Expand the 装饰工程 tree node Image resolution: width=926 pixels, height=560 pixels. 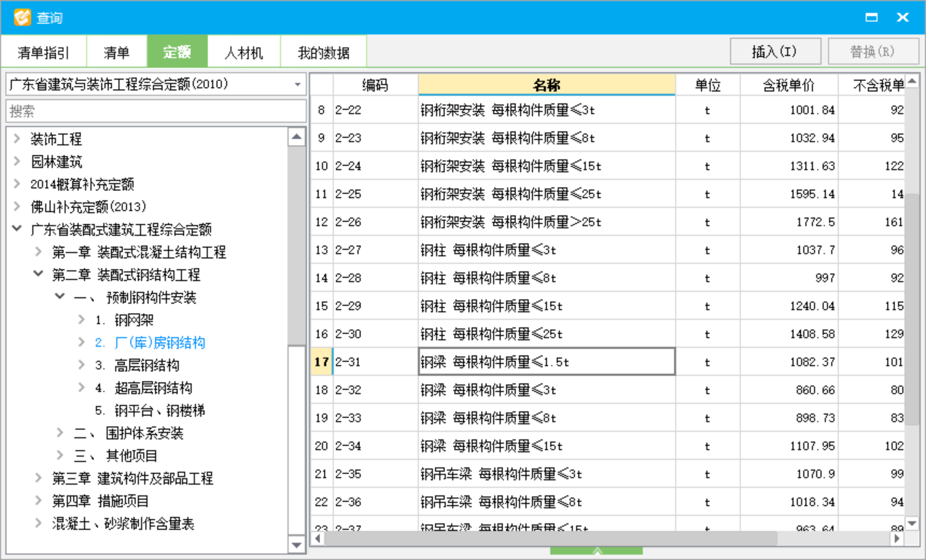coord(17,139)
